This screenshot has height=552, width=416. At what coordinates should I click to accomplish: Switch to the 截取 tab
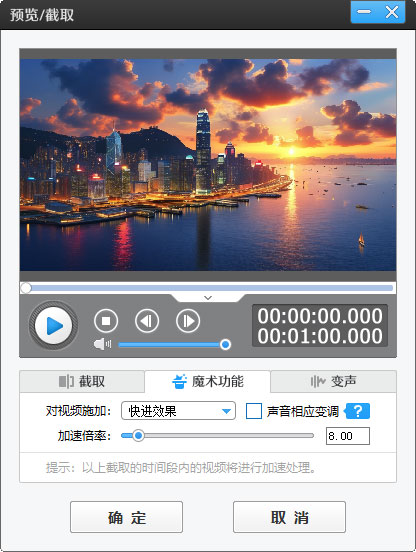(x=82, y=381)
